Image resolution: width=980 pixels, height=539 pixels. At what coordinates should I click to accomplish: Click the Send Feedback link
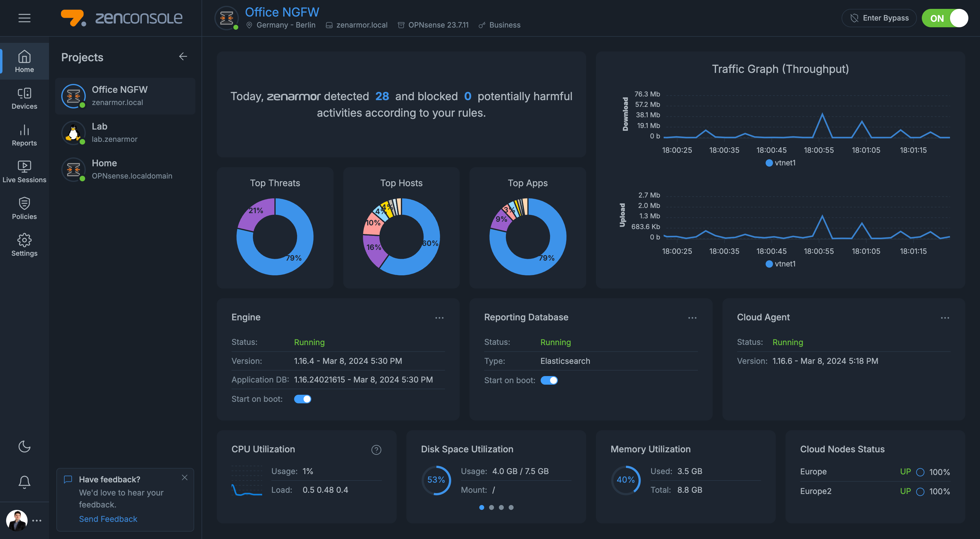[x=108, y=519]
